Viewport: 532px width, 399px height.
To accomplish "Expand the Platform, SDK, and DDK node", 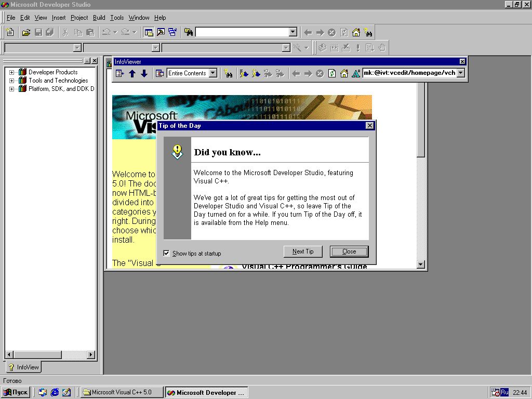I will pos(11,89).
